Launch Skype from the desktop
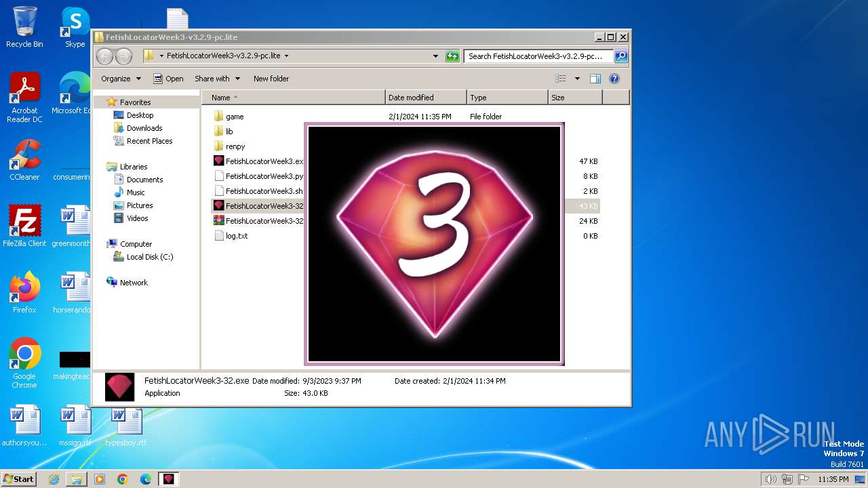Screen dimensions: 868x488 (75, 27)
